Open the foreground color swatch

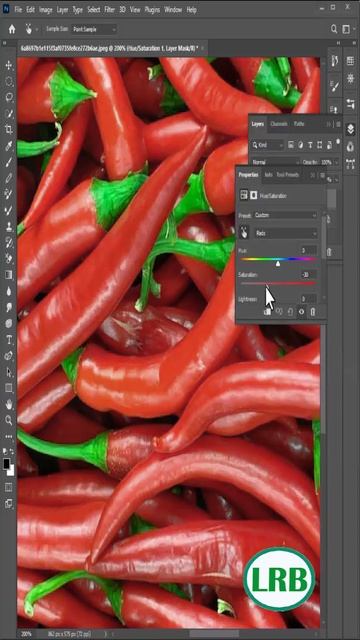click(7, 464)
